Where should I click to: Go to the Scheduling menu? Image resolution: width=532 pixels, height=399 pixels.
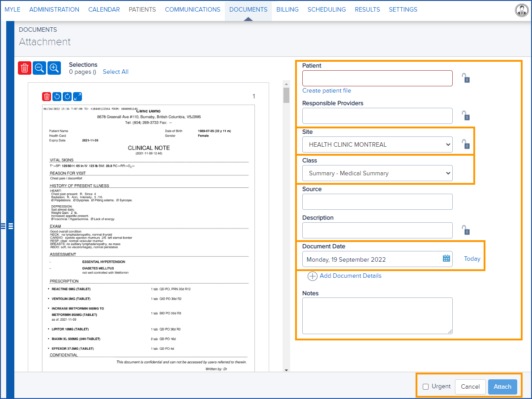326,9
